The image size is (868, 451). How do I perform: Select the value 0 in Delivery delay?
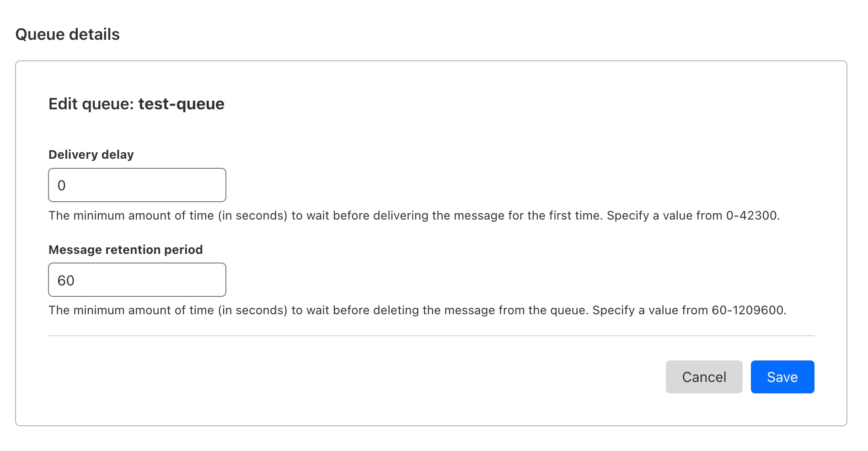pos(62,185)
